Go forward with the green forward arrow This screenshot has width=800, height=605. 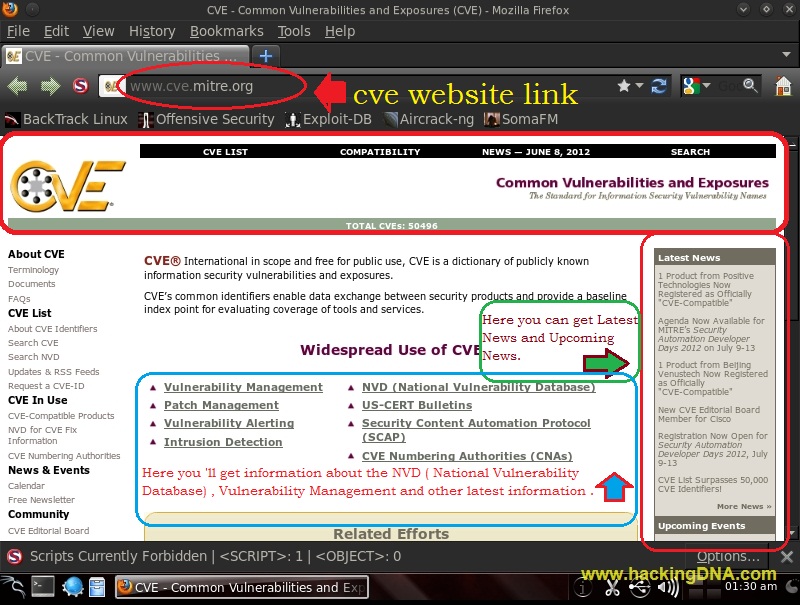pos(50,86)
